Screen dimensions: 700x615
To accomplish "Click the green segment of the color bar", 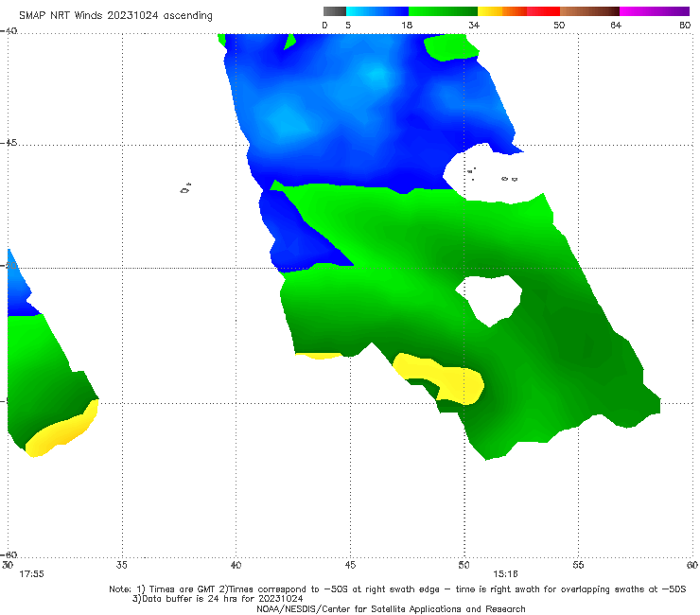I will 443,11.
